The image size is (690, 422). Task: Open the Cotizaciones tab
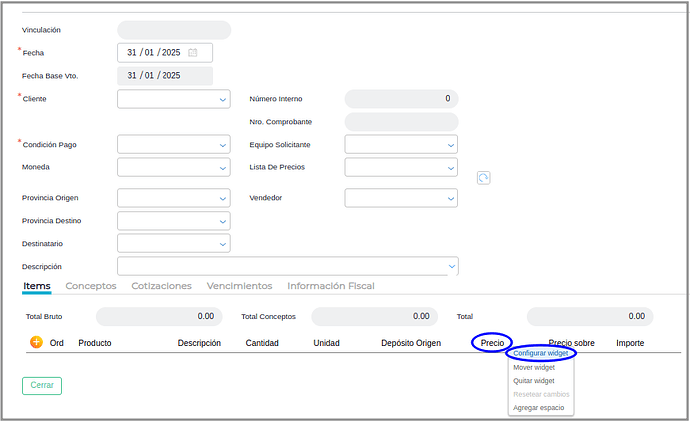point(161,286)
